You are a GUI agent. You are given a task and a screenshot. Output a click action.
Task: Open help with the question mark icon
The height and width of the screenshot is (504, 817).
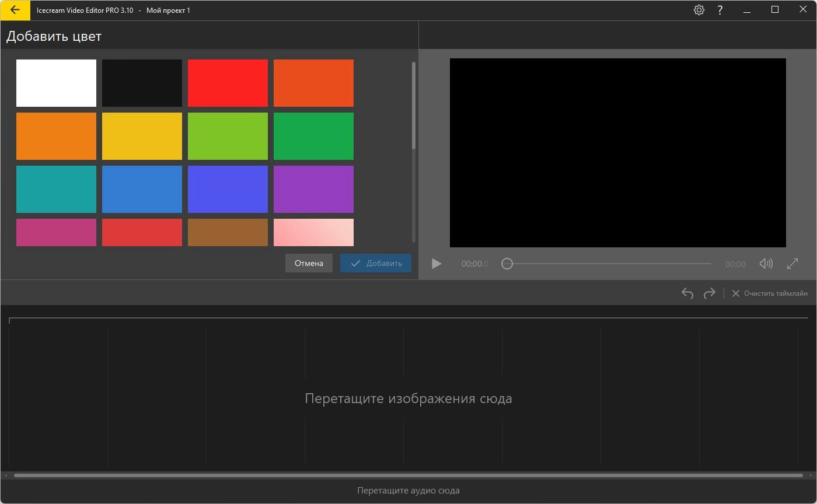720,10
